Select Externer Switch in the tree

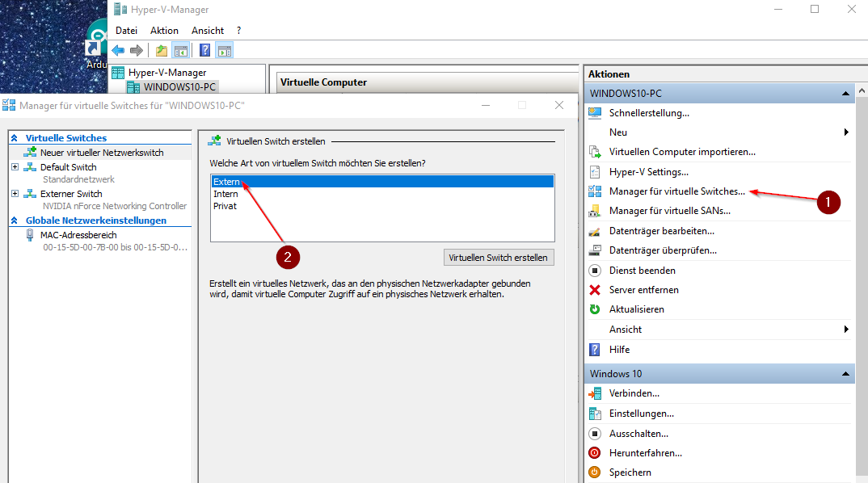coord(71,194)
